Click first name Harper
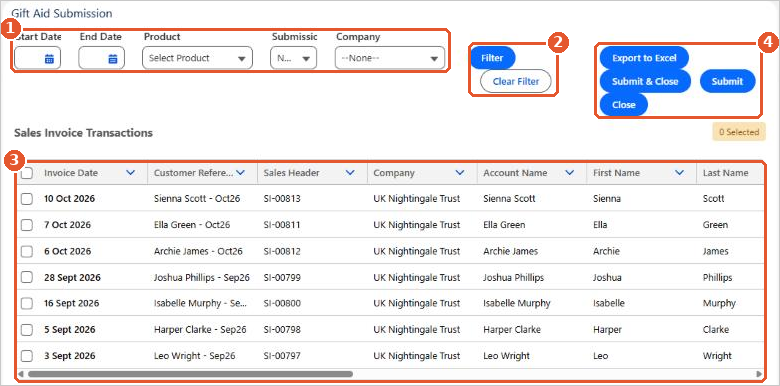Screen dimensions: 780x386 pyautogui.click(x=607, y=329)
